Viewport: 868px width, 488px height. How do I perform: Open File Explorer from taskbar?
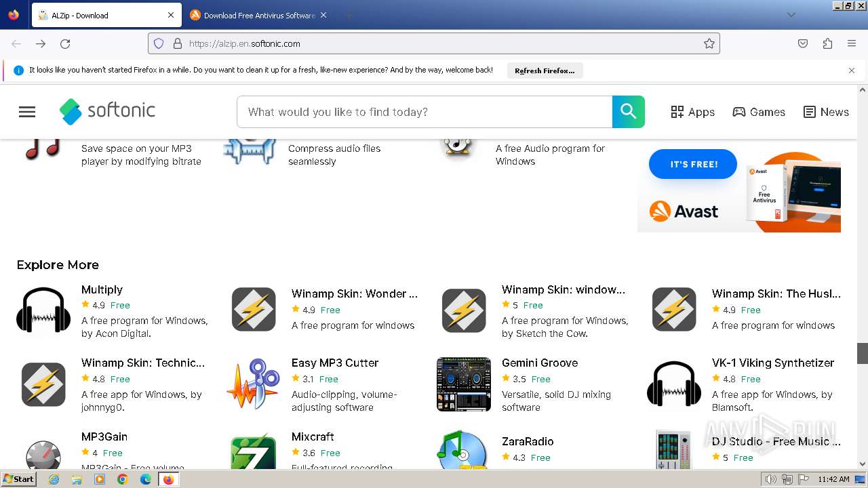coord(77,479)
